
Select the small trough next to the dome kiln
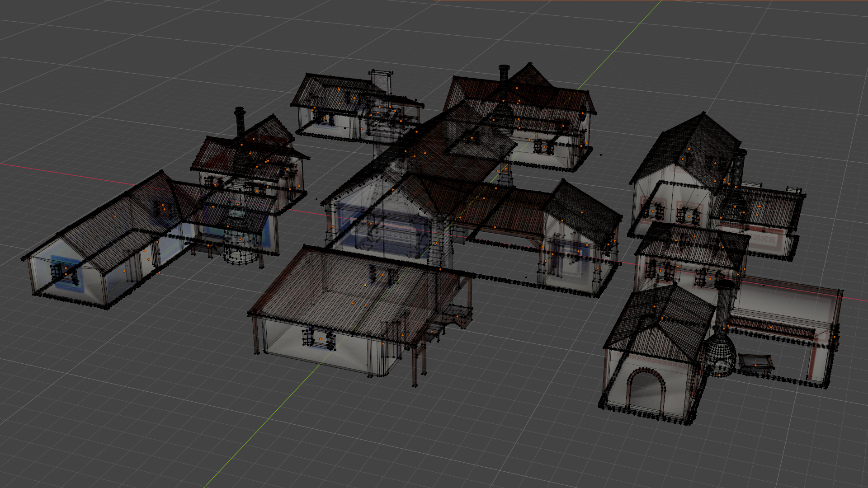pos(757,363)
